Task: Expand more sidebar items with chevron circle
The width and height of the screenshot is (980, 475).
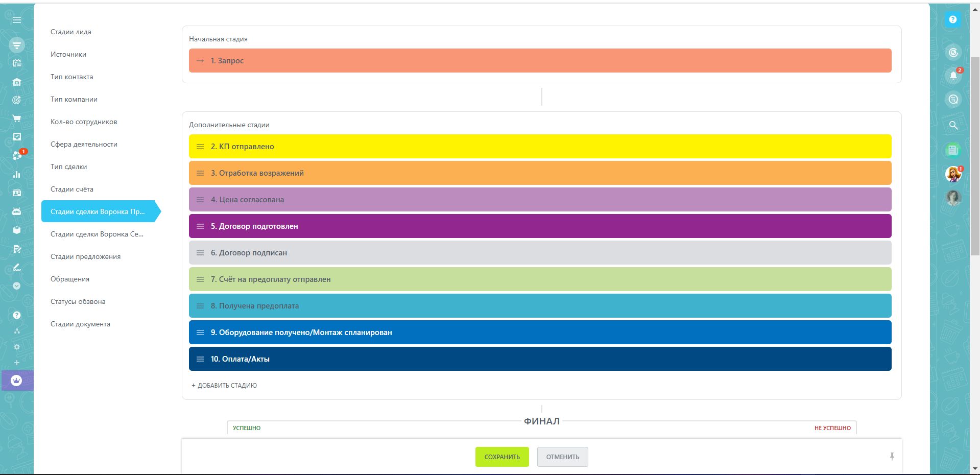Action: (x=17, y=286)
